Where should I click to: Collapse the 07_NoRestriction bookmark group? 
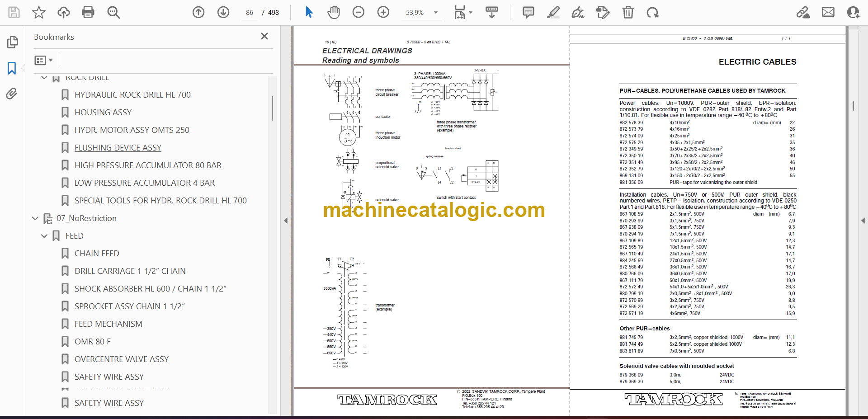click(x=35, y=218)
